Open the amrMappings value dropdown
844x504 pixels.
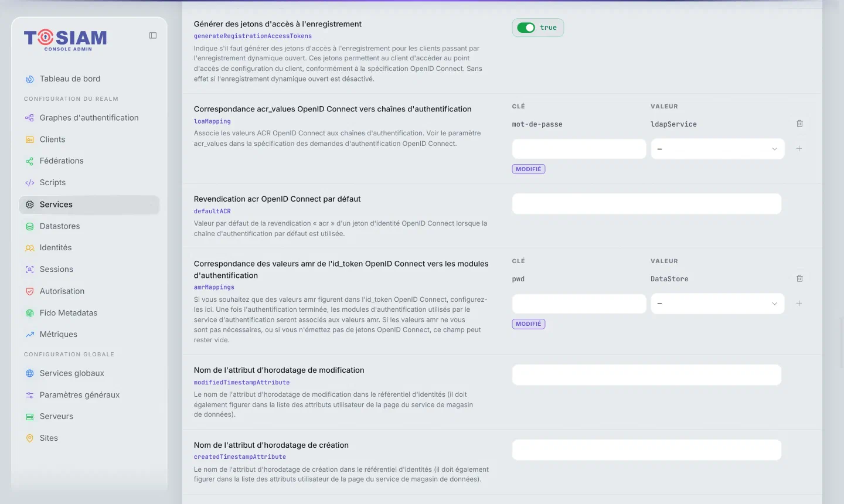(717, 304)
